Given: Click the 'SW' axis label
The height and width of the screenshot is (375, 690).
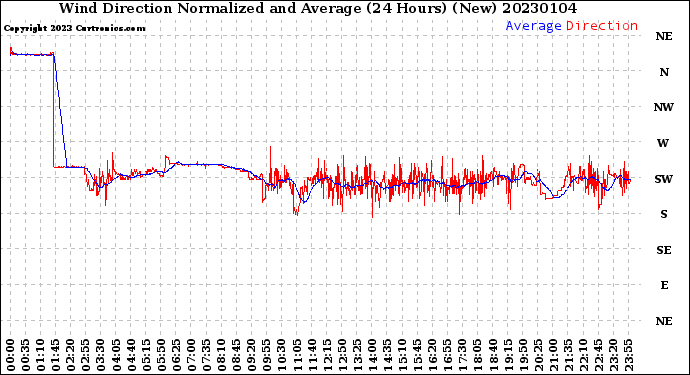Looking at the screenshot, I should [x=664, y=179].
